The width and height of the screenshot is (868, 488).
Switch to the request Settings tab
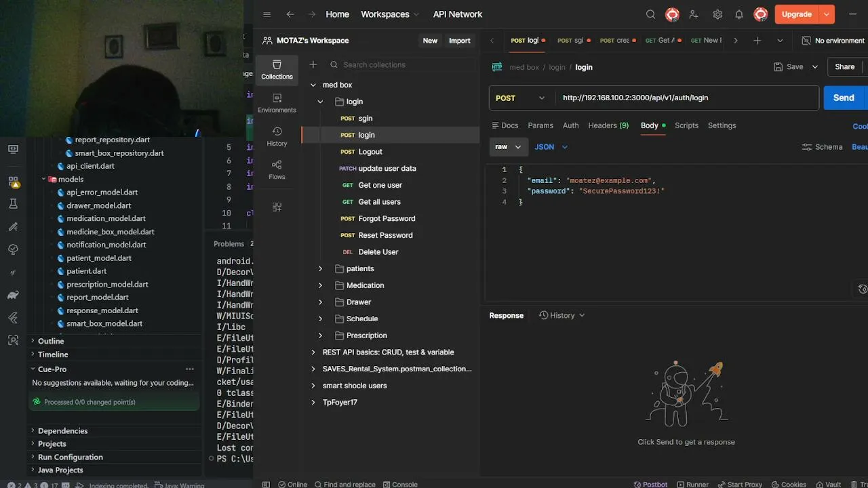(722, 125)
